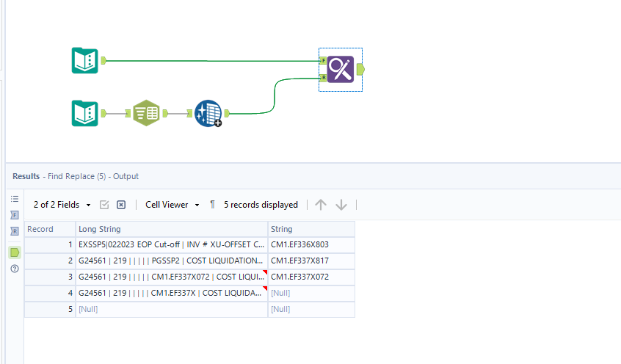Select Null String cell in record 5
This screenshot has width=621, height=364.
[x=311, y=310]
